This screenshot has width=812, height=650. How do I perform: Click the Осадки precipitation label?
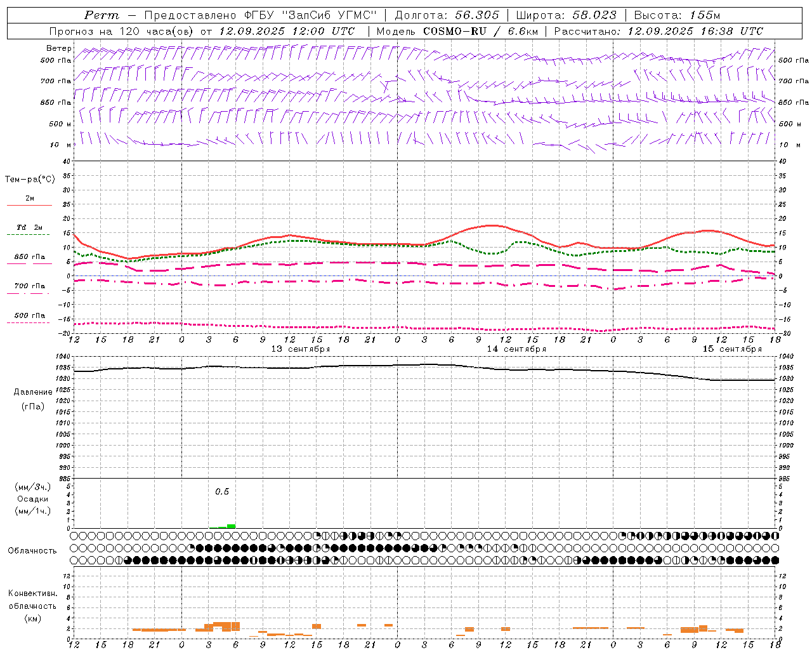coord(33,499)
